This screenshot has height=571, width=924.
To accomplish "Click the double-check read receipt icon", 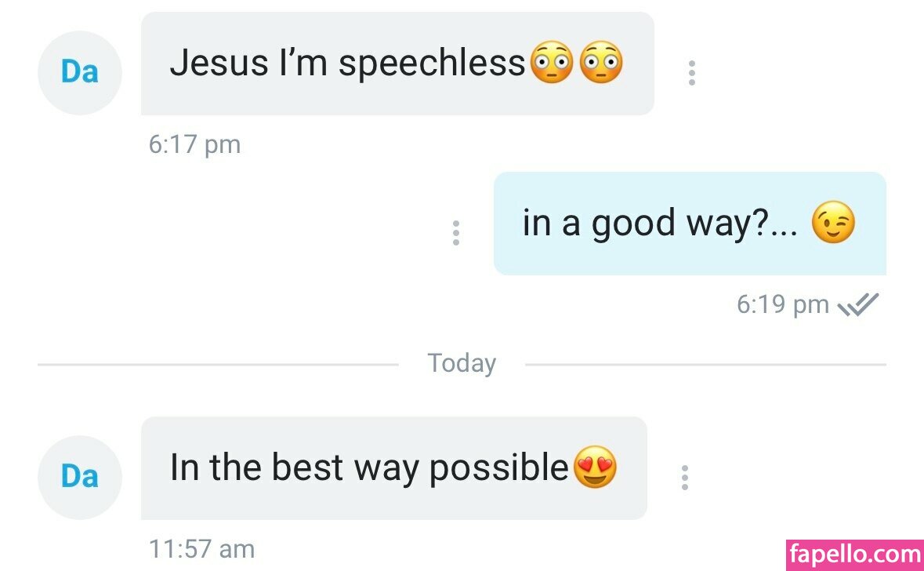I will [859, 304].
